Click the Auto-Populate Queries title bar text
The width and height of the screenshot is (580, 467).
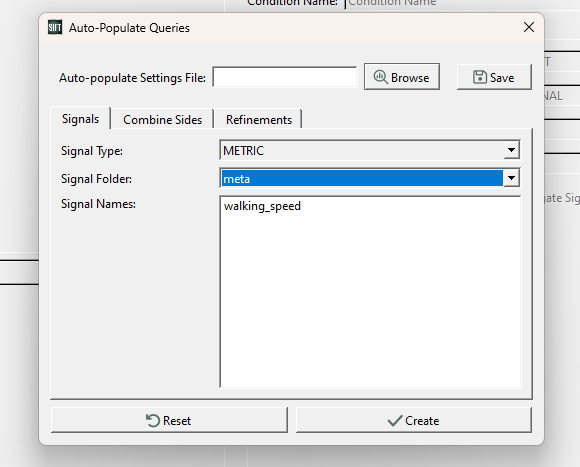[129, 28]
